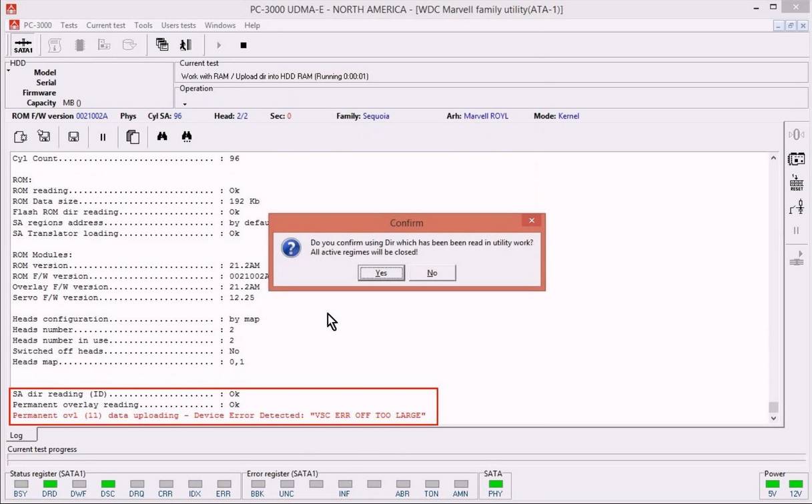Open the Users tests menu
The image size is (812, 504).
(x=178, y=25)
